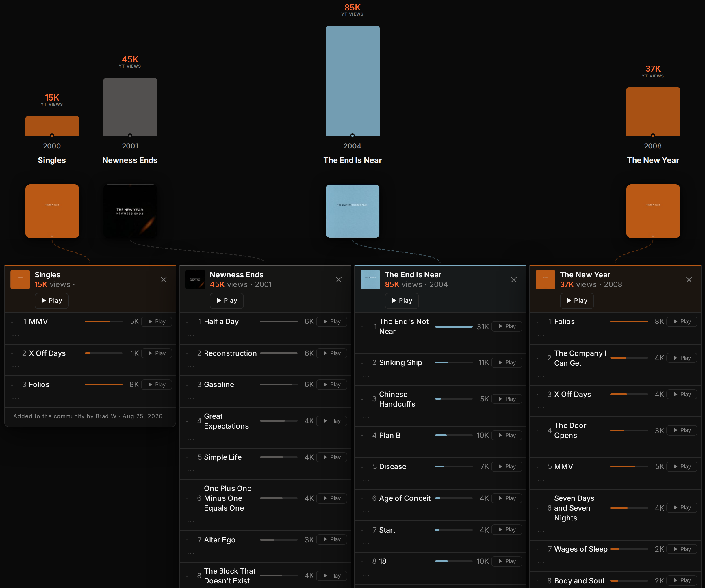Play the Sinking Ship track

(507, 362)
